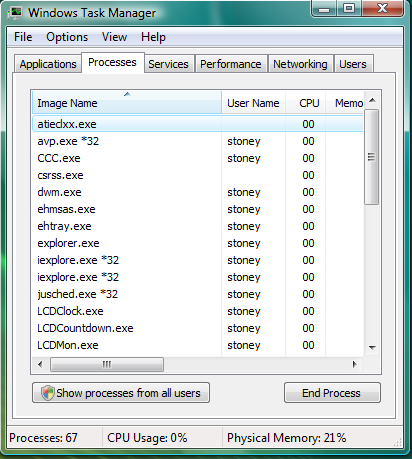Click the stoney user name for dwm.exe
The image size is (412, 459).
tap(244, 192)
